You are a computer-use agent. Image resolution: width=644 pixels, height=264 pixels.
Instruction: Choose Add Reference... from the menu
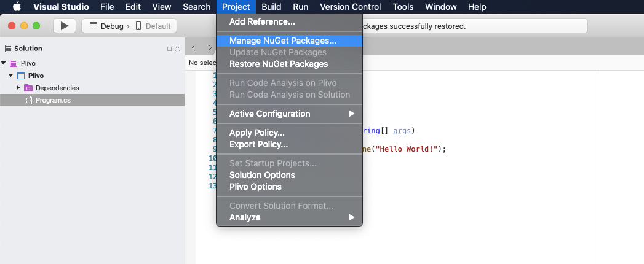pyautogui.click(x=290, y=21)
